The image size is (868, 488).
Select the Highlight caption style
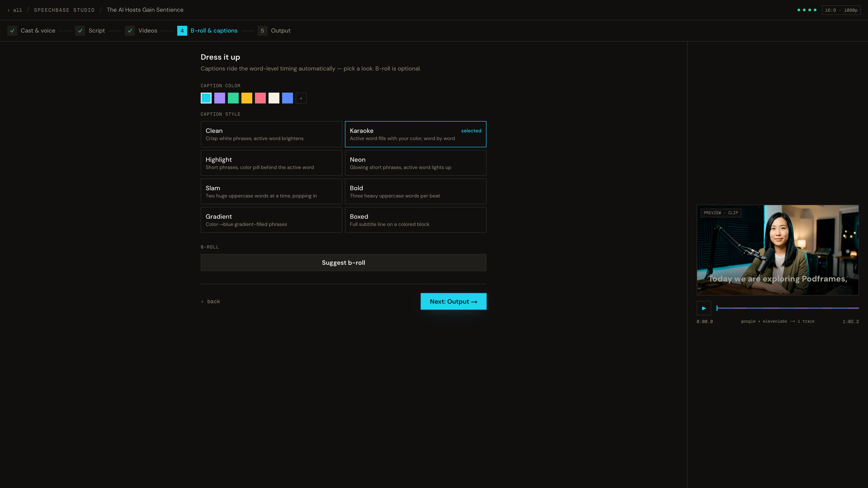[x=271, y=163]
